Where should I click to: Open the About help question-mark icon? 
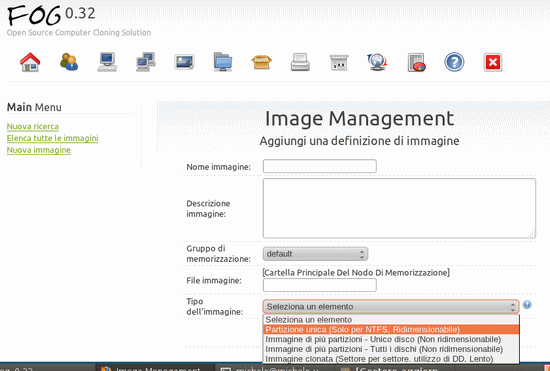[x=454, y=62]
